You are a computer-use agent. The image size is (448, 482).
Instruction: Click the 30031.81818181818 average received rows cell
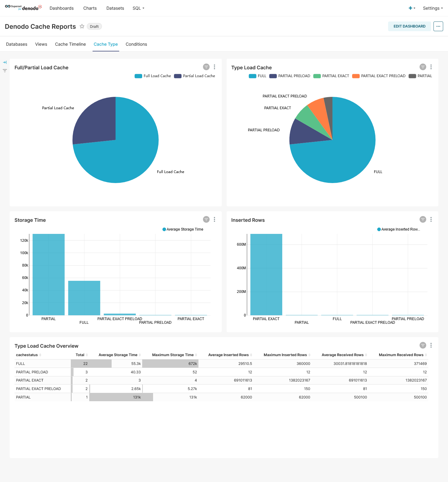(x=340, y=364)
